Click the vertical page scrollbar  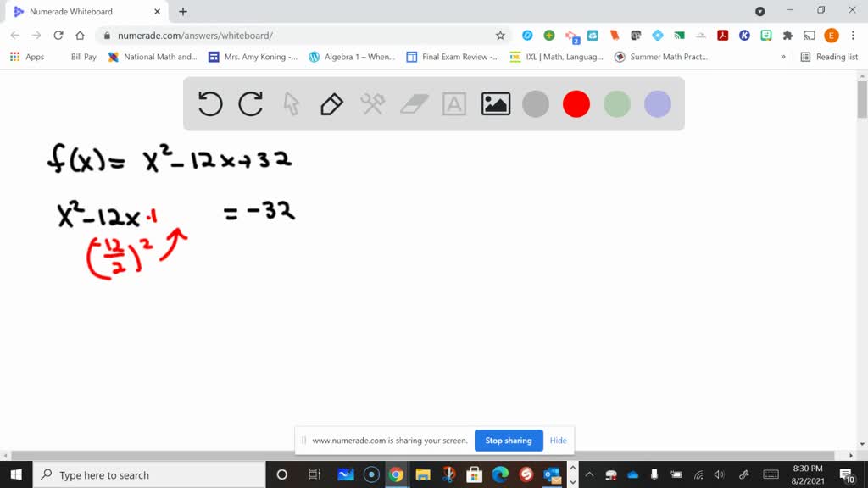(x=862, y=100)
